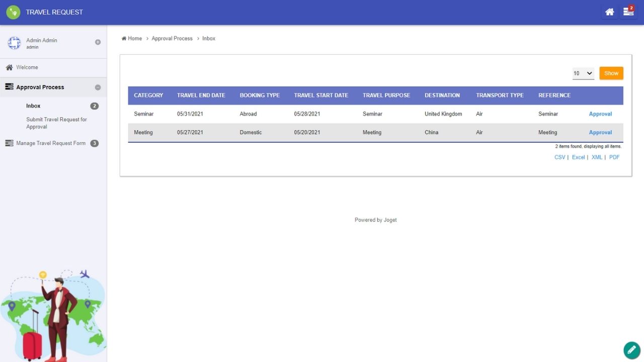
Task: Download the list as PDF
Action: point(614,157)
